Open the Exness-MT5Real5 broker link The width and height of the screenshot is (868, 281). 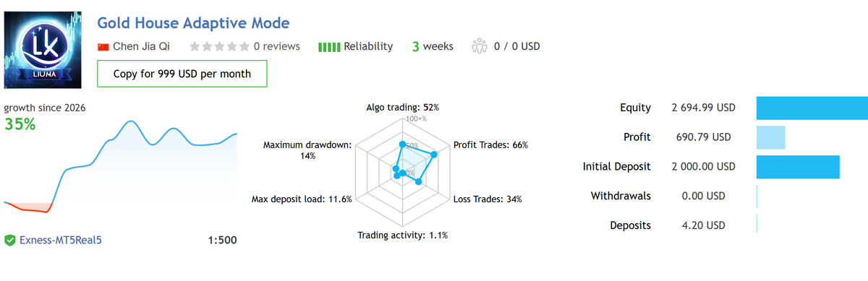61,240
